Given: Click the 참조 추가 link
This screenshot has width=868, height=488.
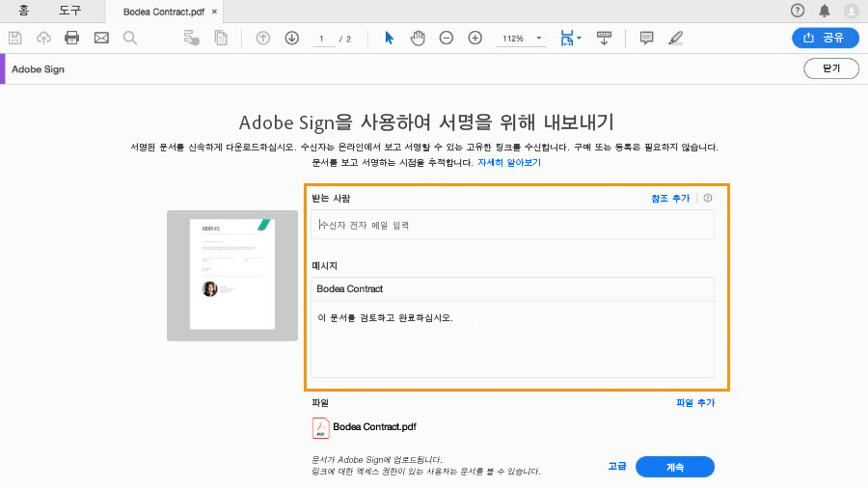Looking at the screenshot, I should [670, 198].
